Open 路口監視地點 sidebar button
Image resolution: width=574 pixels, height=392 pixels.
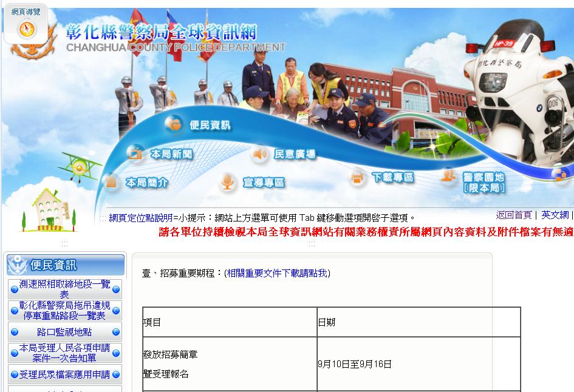(65, 332)
